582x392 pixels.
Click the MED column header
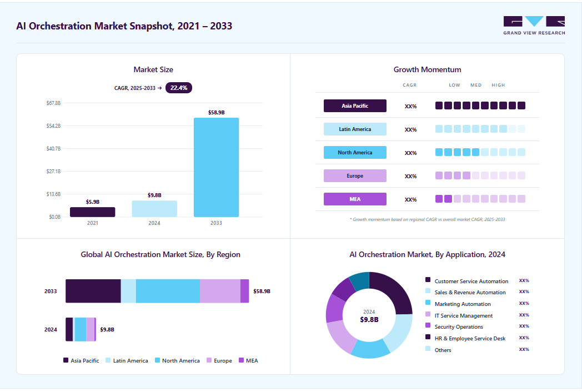pyautogui.click(x=476, y=85)
